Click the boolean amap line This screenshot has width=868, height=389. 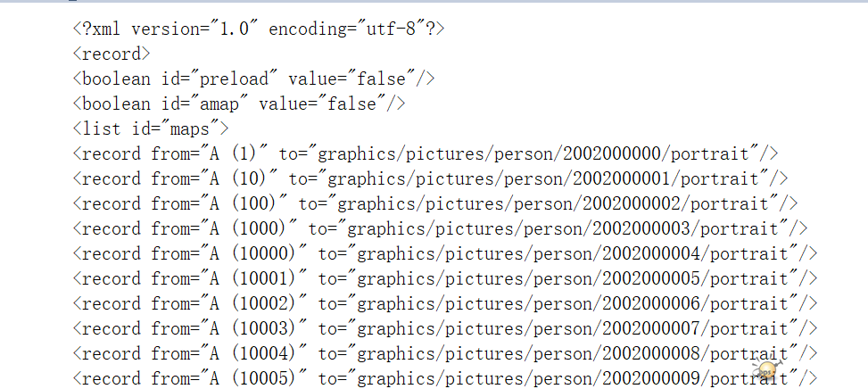coord(239,103)
